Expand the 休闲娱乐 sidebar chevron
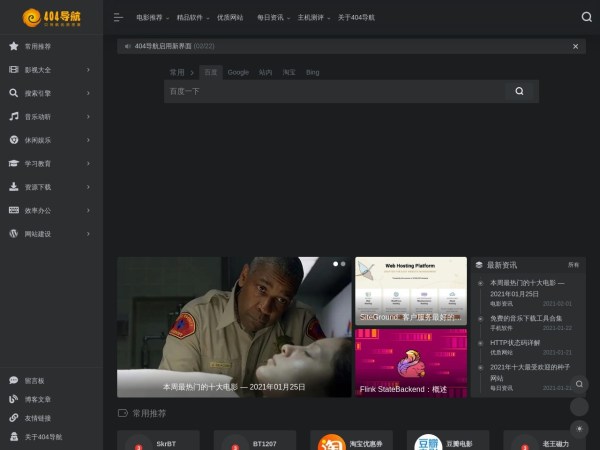Viewport: 600px width, 450px height. (88, 140)
